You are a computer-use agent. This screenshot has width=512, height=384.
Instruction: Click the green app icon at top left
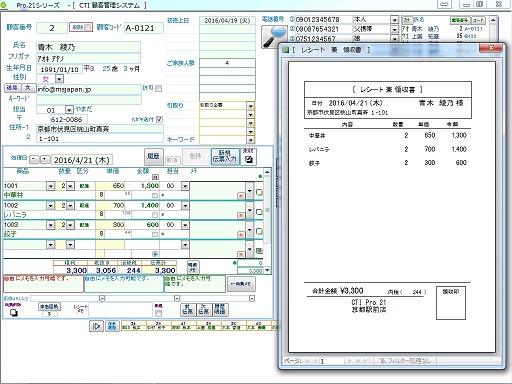click(x=3, y=5)
